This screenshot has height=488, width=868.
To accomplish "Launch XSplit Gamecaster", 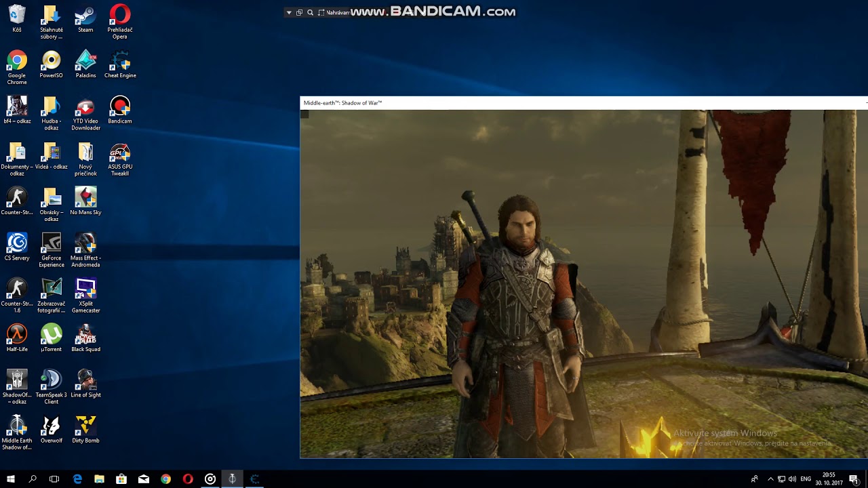I will point(85,295).
